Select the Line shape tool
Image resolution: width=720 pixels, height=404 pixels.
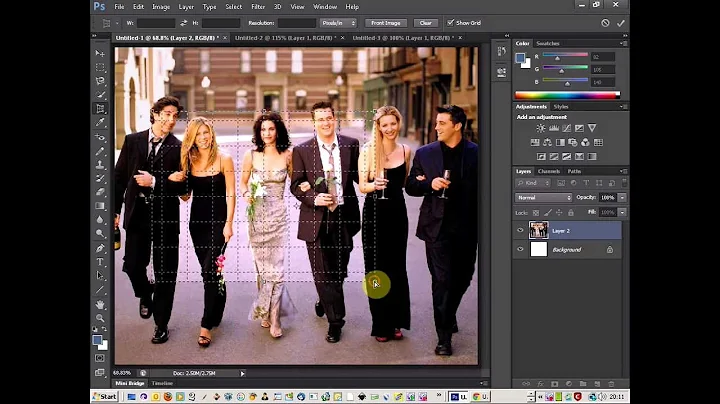coord(100,290)
